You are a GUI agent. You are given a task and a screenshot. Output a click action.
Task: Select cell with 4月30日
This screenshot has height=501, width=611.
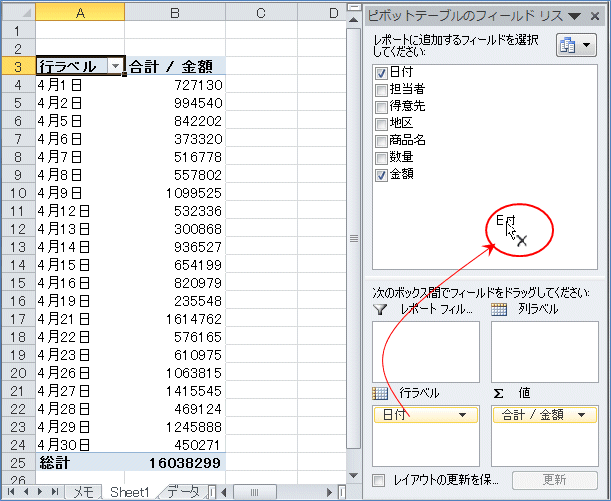point(80,445)
